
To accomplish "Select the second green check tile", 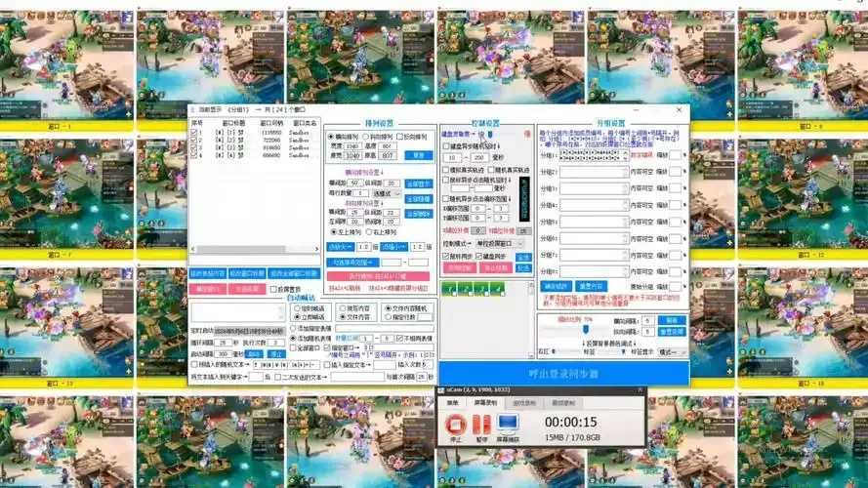I will pyautogui.click(x=465, y=289).
